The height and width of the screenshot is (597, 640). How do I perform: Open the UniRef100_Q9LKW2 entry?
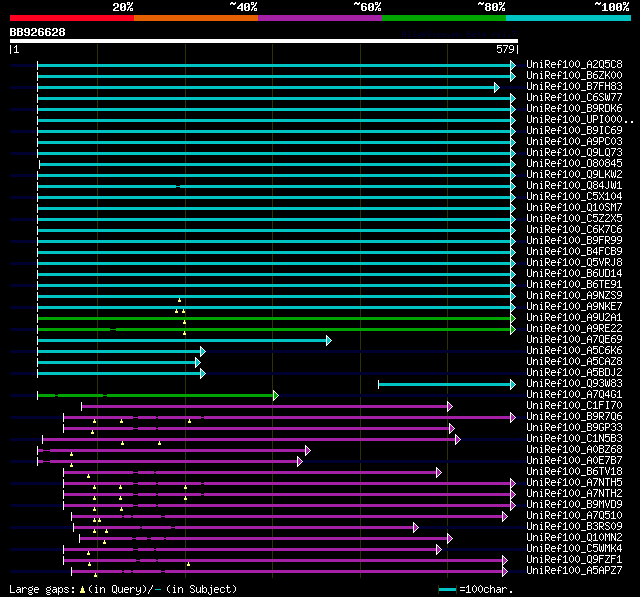(x=574, y=175)
